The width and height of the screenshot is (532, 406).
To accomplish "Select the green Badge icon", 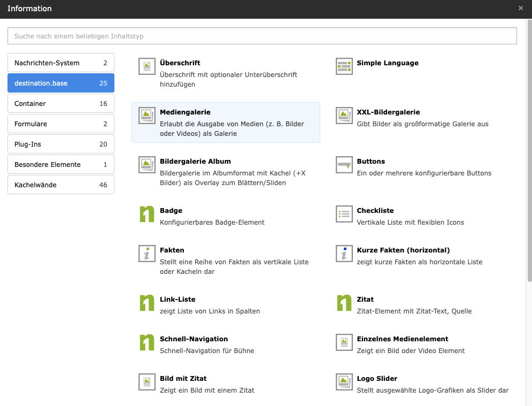I will 147,214.
